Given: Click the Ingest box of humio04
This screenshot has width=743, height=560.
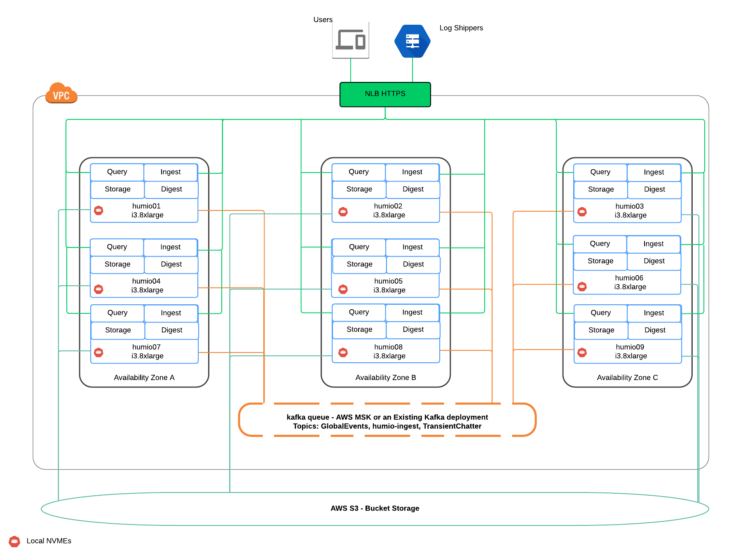Looking at the screenshot, I should click(x=171, y=247).
